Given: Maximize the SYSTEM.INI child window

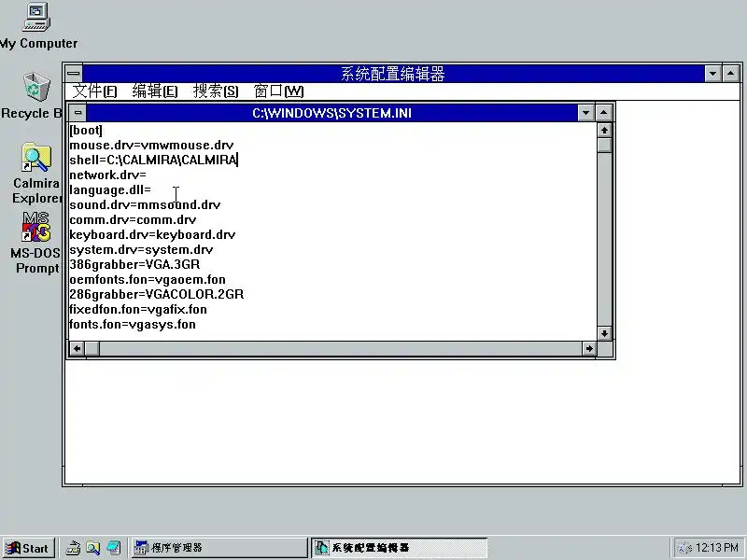Looking at the screenshot, I should pyautogui.click(x=603, y=113).
